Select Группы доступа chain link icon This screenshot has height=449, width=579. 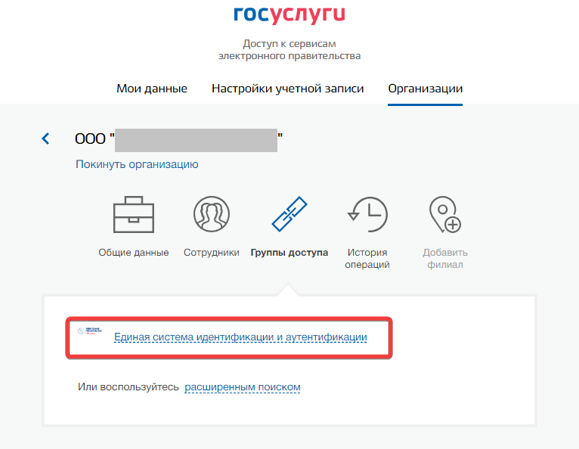tap(290, 214)
